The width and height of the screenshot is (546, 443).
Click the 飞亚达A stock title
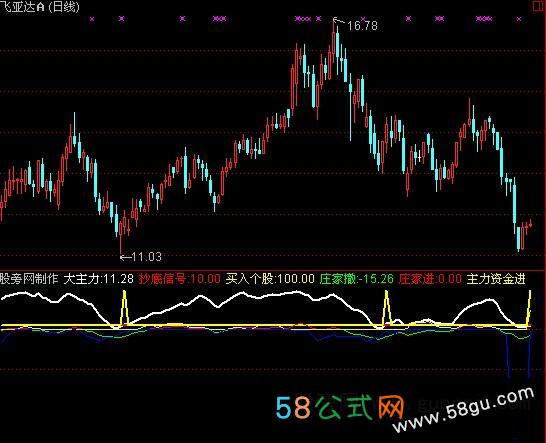[22, 7]
